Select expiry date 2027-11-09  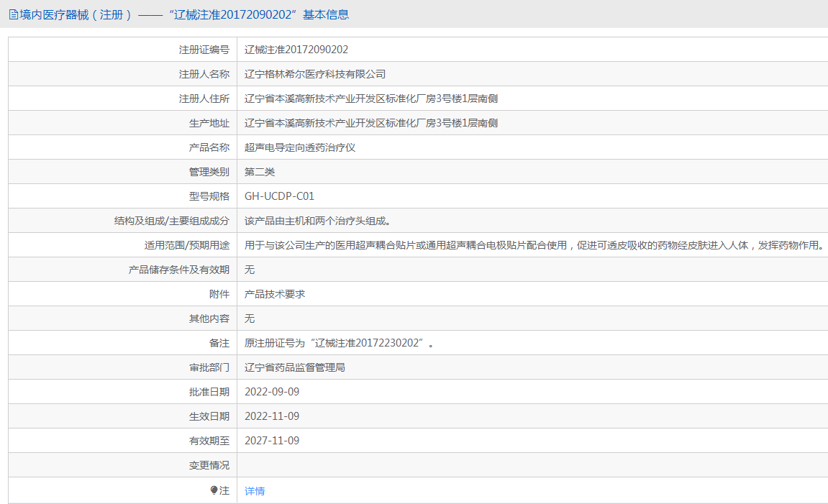(x=272, y=441)
